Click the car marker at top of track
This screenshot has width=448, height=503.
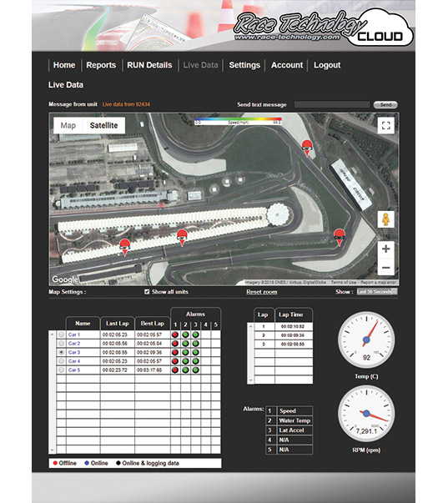[x=307, y=148]
